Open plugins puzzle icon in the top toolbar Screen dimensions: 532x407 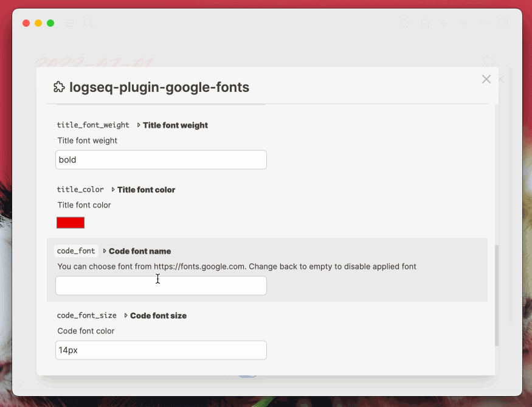404,23
